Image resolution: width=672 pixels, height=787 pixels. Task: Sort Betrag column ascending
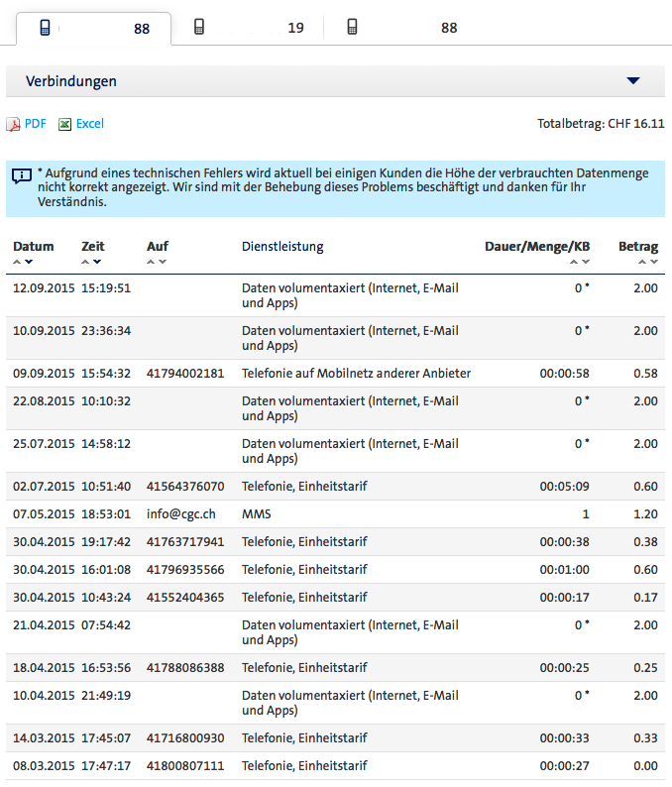(642, 262)
